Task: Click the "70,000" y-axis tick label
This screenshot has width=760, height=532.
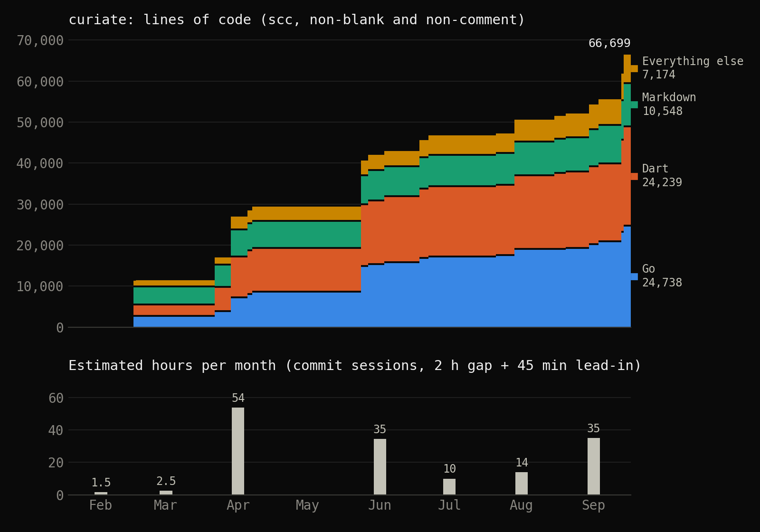Action: (x=40, y=40)
